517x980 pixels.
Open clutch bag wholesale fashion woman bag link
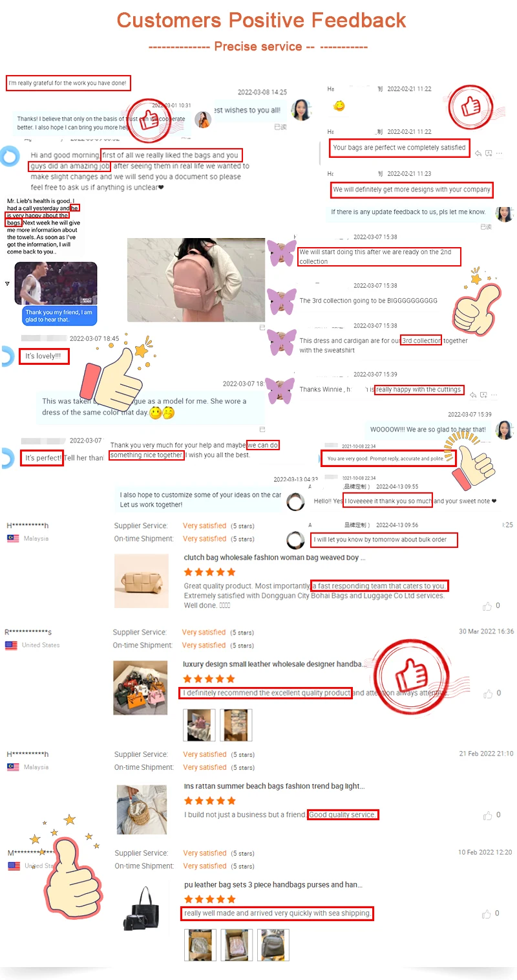click(x=275, y=558)
